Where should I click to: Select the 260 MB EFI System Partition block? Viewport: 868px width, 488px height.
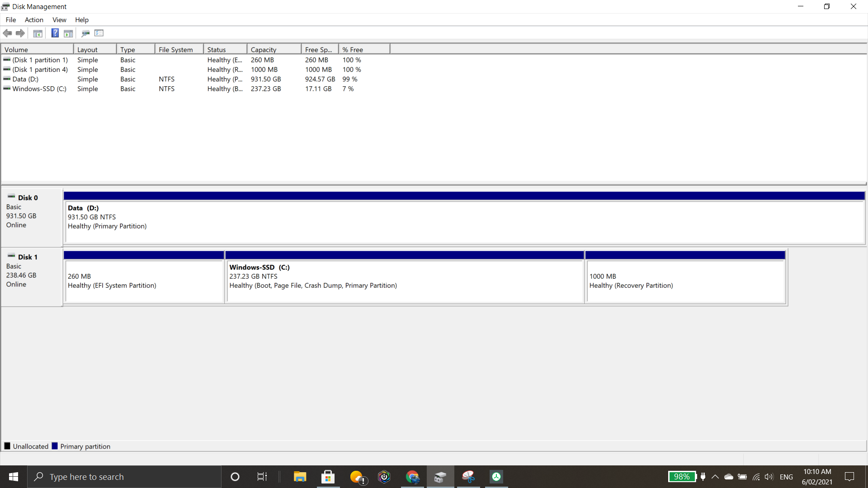(144, 281)
